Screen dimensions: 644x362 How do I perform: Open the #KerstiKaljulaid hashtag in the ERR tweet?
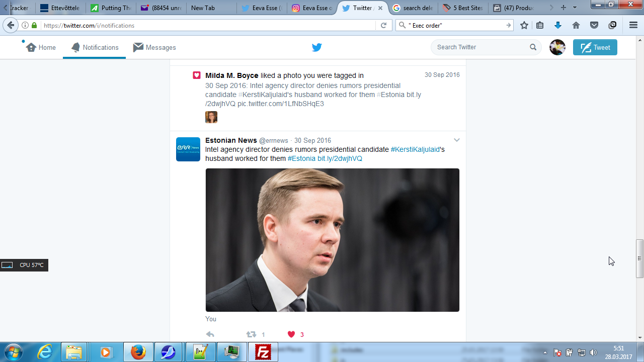[x=415, y=149]
